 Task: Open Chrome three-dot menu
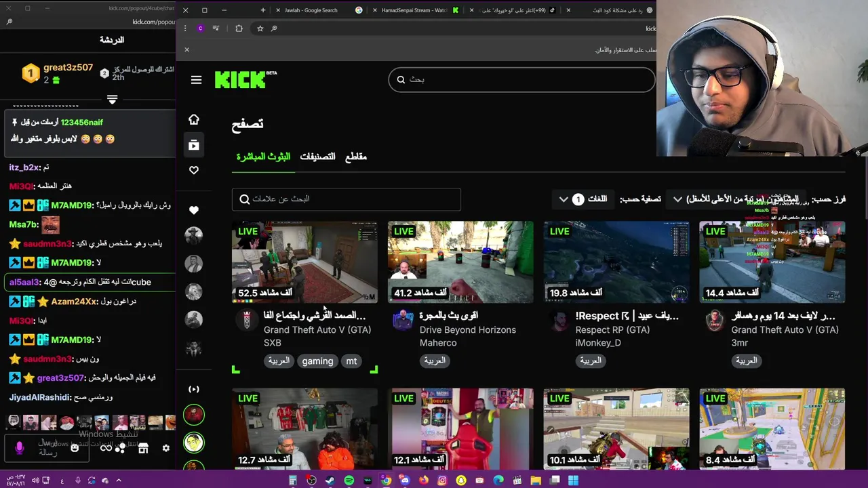point(185,28)
